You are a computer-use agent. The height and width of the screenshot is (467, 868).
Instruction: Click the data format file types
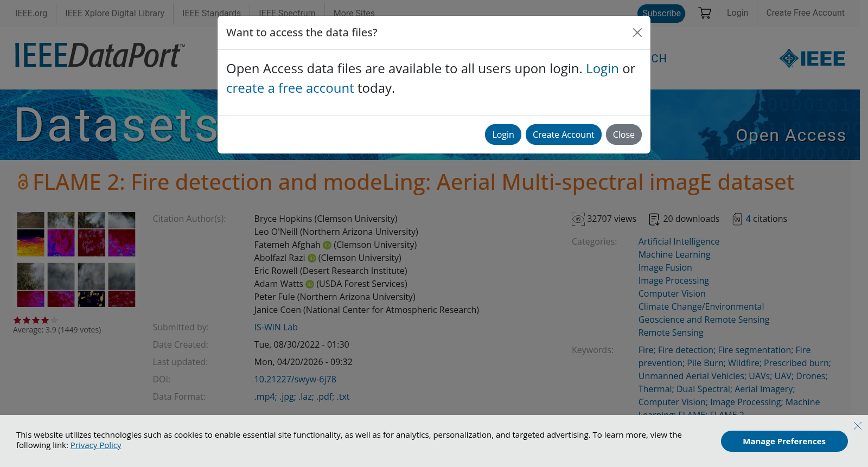click(x=302, y=397)
